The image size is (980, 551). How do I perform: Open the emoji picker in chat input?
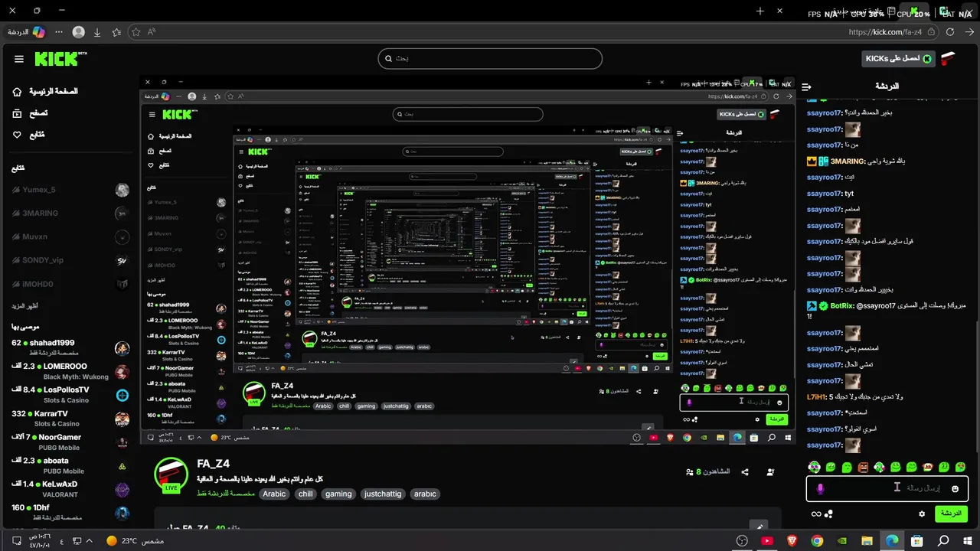[x=955, y=488]
